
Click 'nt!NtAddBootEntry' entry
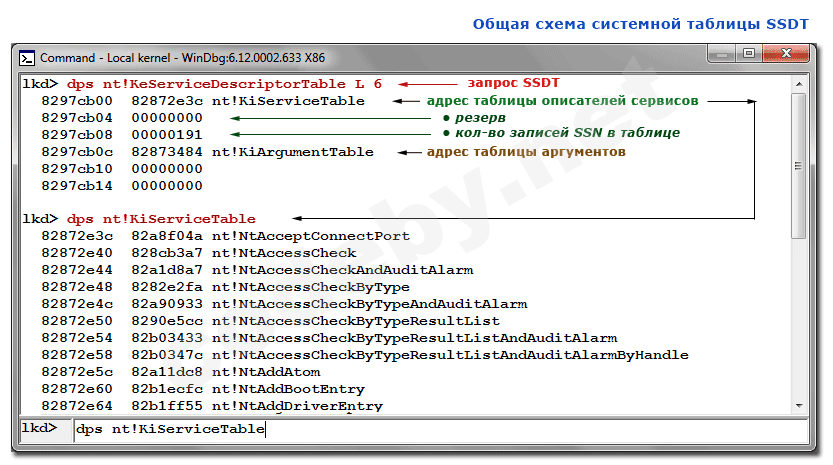[288, 389]
